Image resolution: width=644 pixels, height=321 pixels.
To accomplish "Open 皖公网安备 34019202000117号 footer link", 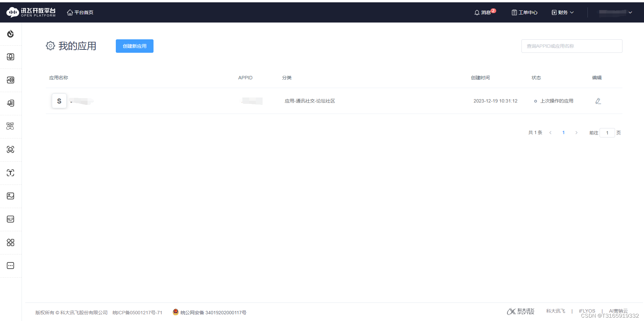I will (213, 313).
